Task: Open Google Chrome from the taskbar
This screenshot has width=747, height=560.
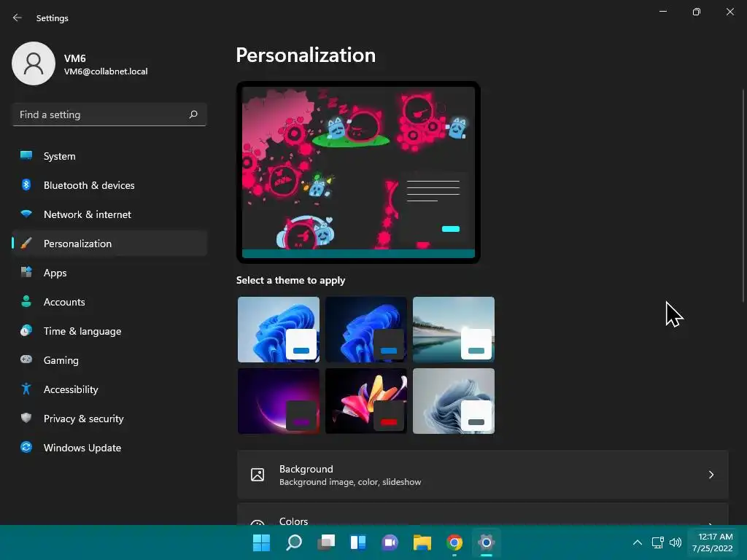Action: [x=454, y=542]
